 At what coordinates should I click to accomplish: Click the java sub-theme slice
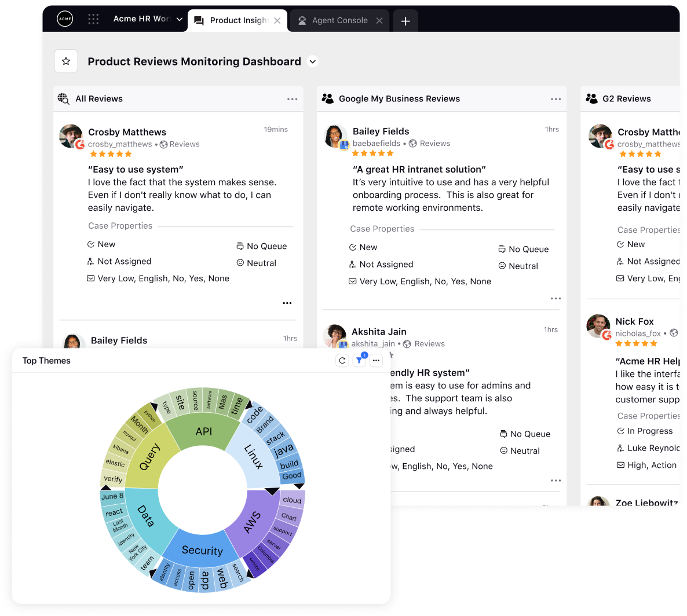[x=283, y=450]
